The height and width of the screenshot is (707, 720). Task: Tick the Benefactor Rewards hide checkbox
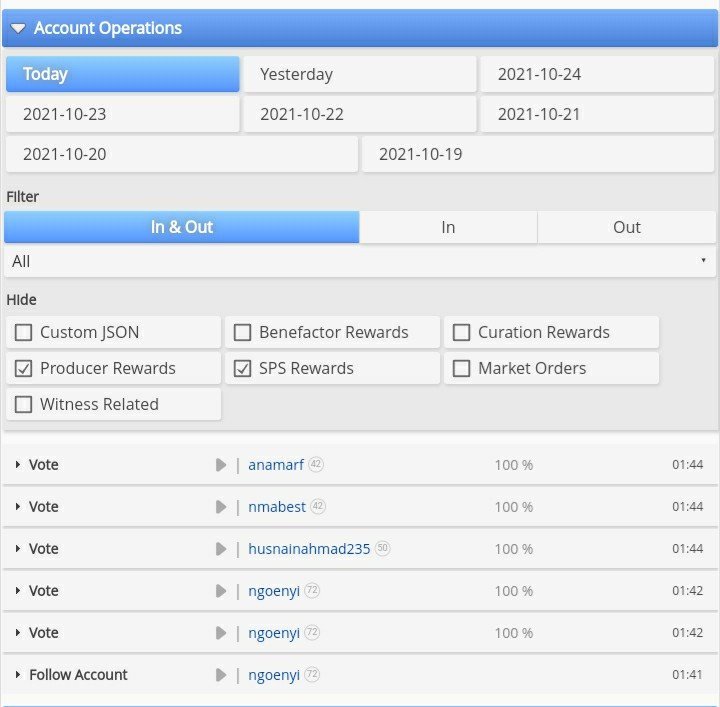242,332
